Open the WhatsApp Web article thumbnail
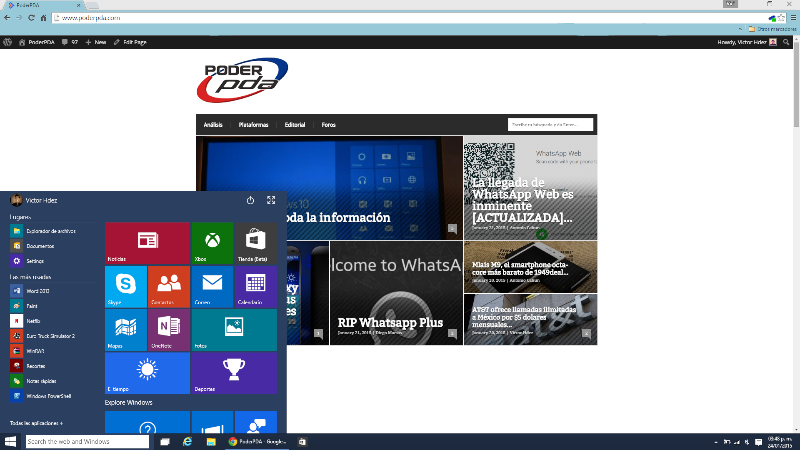 (x=531, y=188)
